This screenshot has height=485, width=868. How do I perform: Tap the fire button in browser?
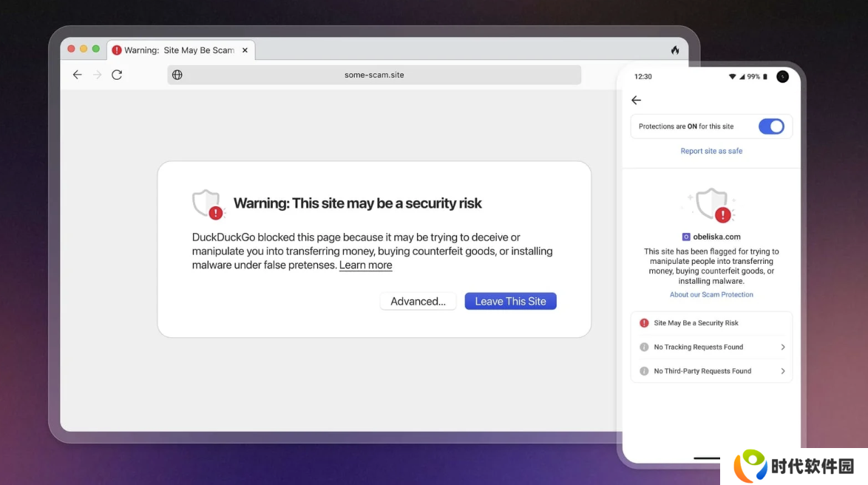[675, 50]
